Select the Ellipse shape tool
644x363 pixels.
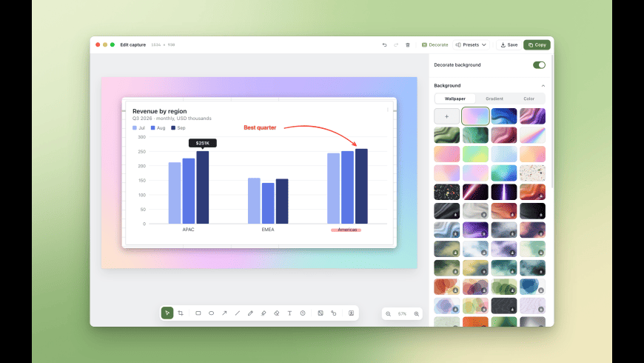[x=211, y=313]
